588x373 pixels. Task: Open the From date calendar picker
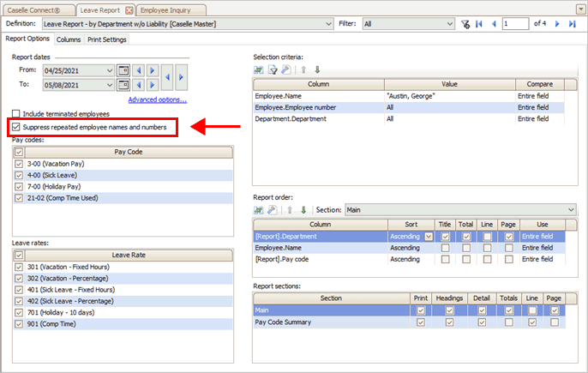(123, 70)
